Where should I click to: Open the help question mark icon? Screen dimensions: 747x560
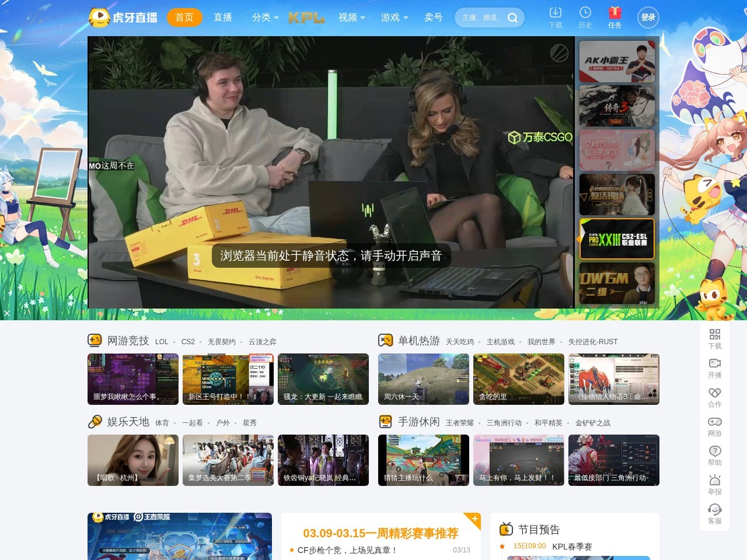pyautogui.click(x=715, y=451)
